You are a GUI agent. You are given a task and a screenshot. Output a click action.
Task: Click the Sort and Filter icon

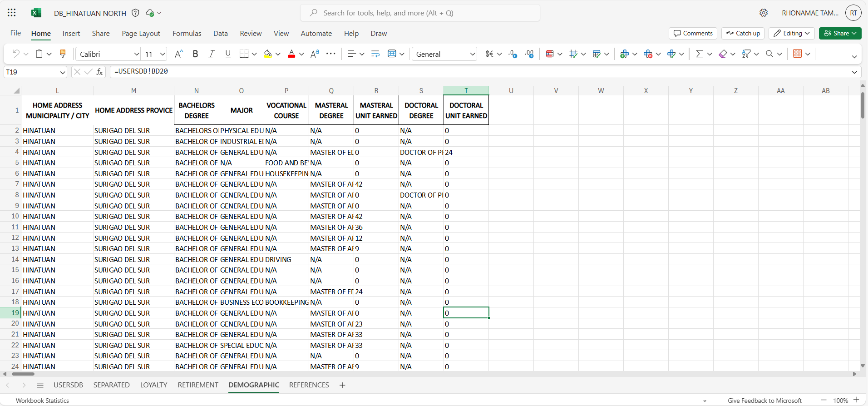pos(746,54)
